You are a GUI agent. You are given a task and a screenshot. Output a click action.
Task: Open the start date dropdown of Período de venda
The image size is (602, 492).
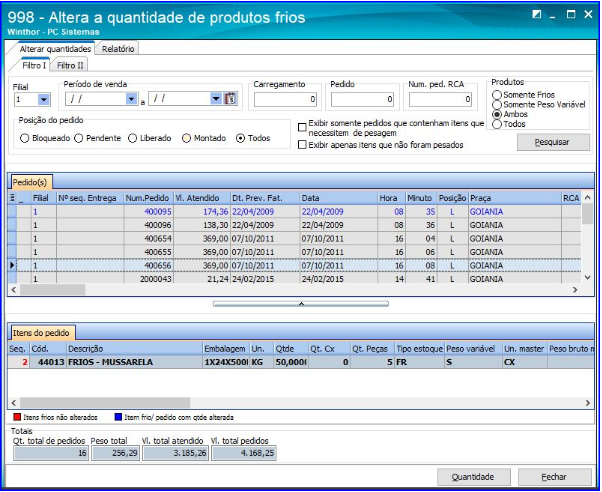132,99
